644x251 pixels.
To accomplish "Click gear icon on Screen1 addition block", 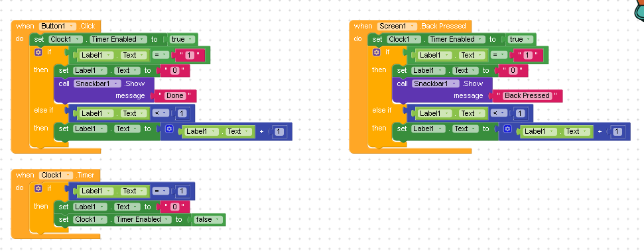I will tap(507, 128).
